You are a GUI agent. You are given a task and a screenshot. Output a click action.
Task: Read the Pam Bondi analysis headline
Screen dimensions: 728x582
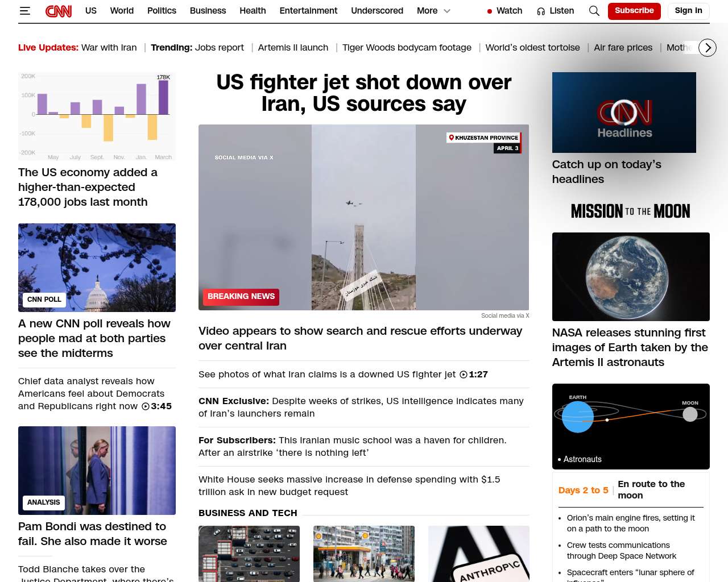[x=93, y=534]
